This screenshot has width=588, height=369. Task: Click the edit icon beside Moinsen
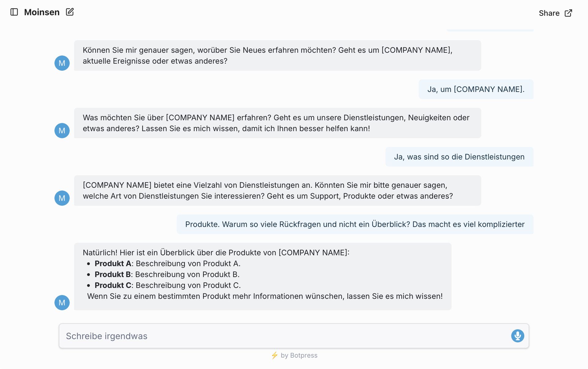70,12
